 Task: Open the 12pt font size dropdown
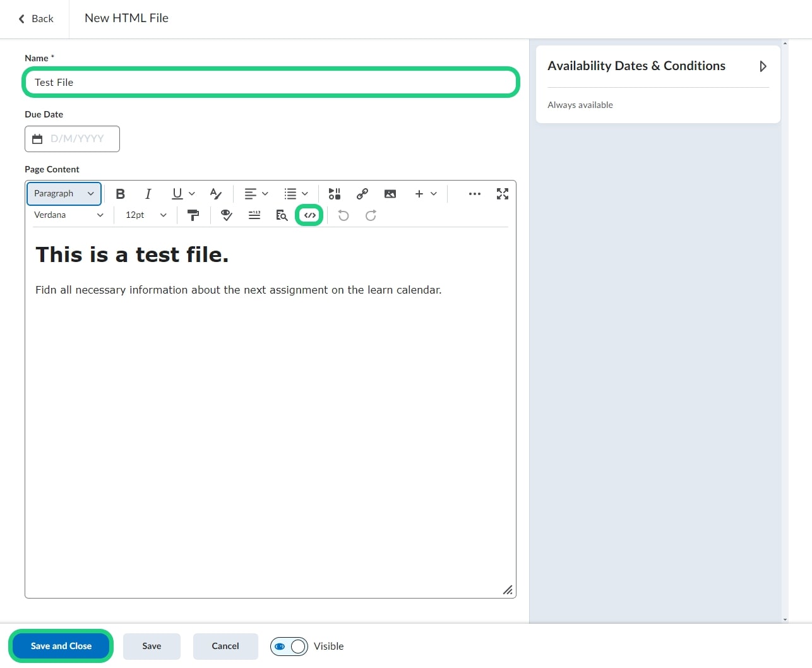click(146, 215)
